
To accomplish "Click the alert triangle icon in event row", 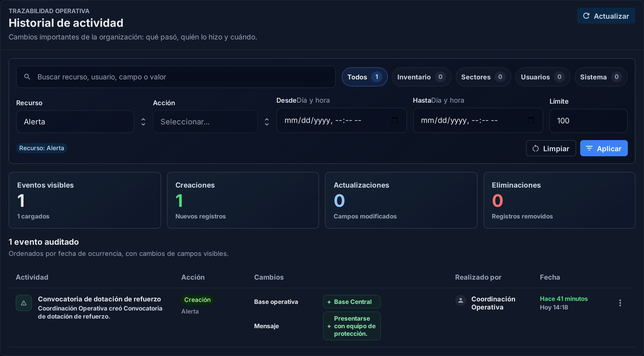I will point(24,303).
